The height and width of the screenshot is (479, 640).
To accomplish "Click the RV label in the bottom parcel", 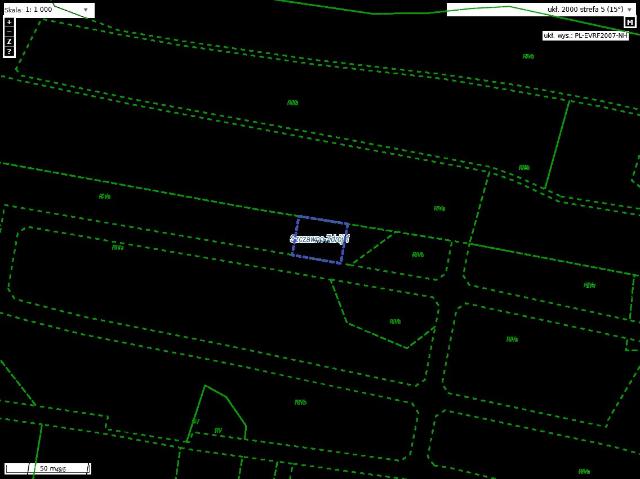I will point(218,430).
